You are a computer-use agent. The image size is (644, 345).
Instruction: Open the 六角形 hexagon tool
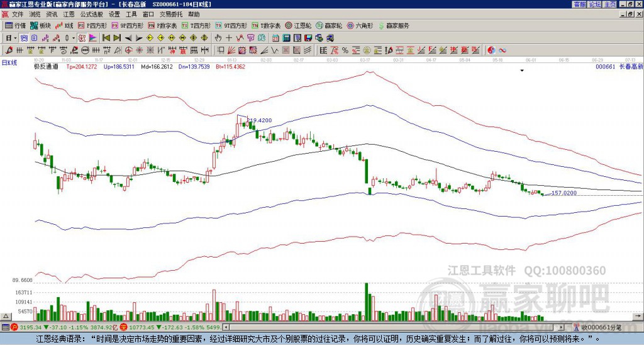click(360, 25)
